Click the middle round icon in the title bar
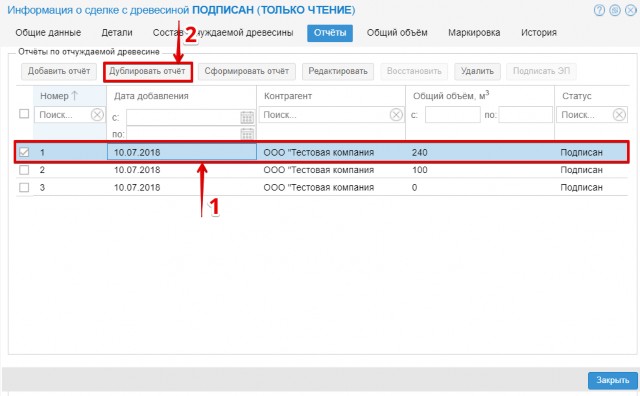Screen dimensions: 640x396 [615, 10]
